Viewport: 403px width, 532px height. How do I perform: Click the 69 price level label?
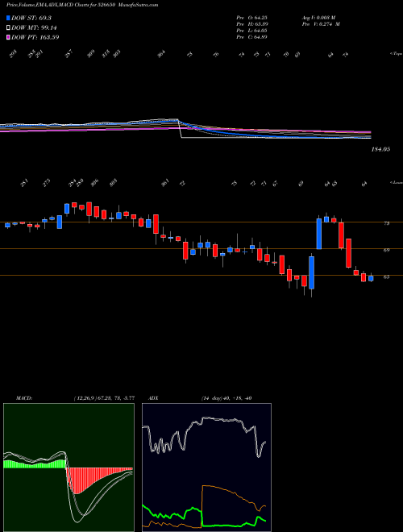tap(386, 250)
